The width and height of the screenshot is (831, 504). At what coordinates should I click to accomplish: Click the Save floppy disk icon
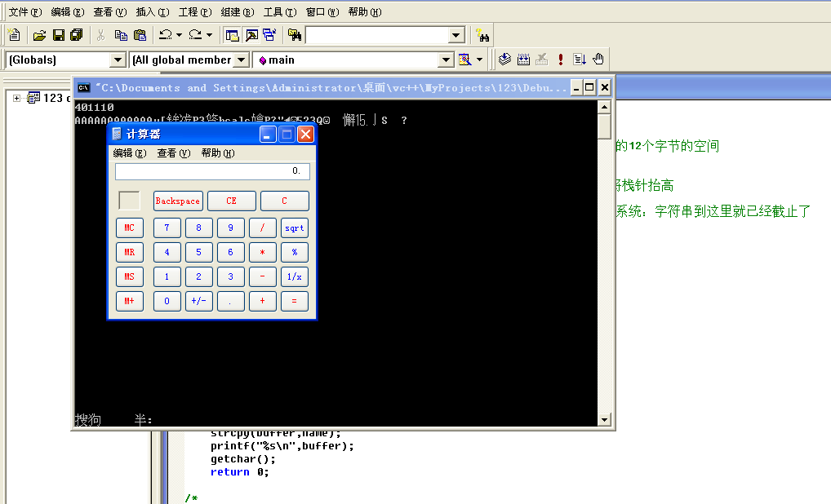(x=58, y=35)
